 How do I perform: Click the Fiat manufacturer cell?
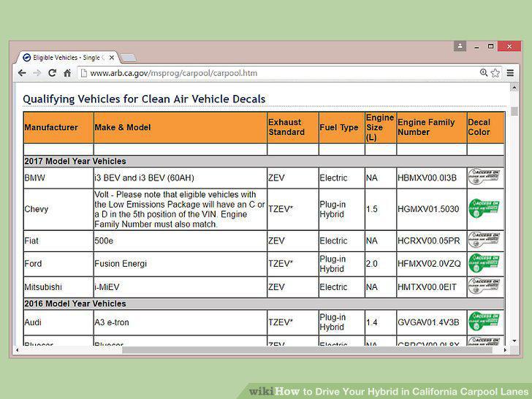click(58, 241)
